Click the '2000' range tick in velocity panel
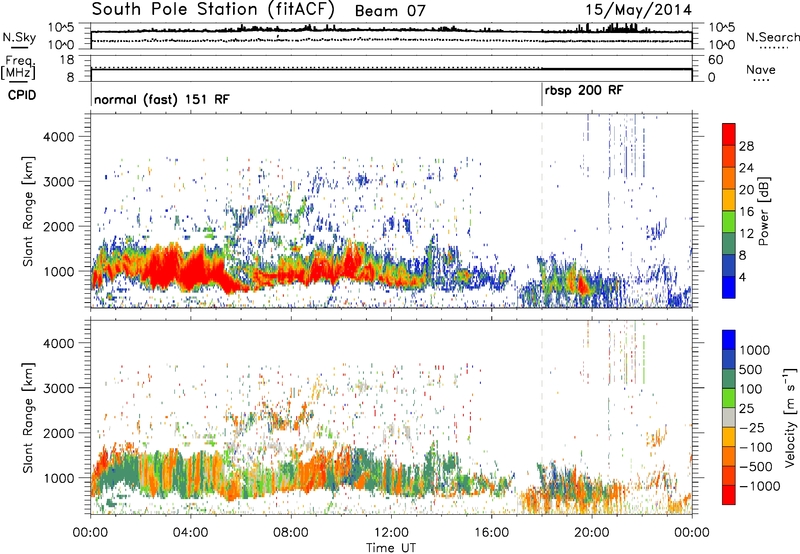The width and height of the screenshot is (800, 554). point(58,433)
